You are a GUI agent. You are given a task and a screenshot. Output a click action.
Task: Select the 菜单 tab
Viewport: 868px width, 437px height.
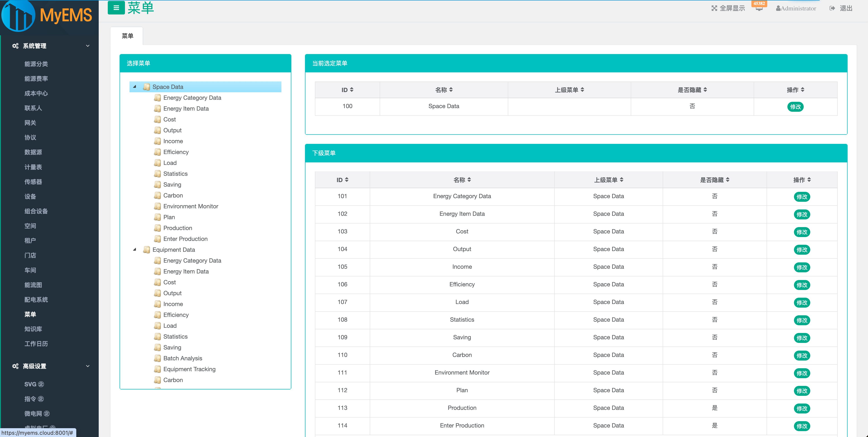(127, 36)
